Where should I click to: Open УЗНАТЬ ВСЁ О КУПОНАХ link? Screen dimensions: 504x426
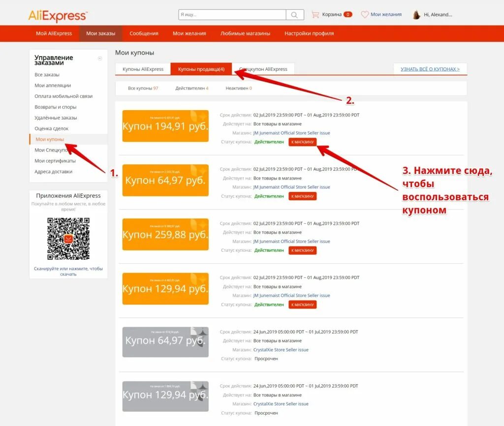click(430, 69)
